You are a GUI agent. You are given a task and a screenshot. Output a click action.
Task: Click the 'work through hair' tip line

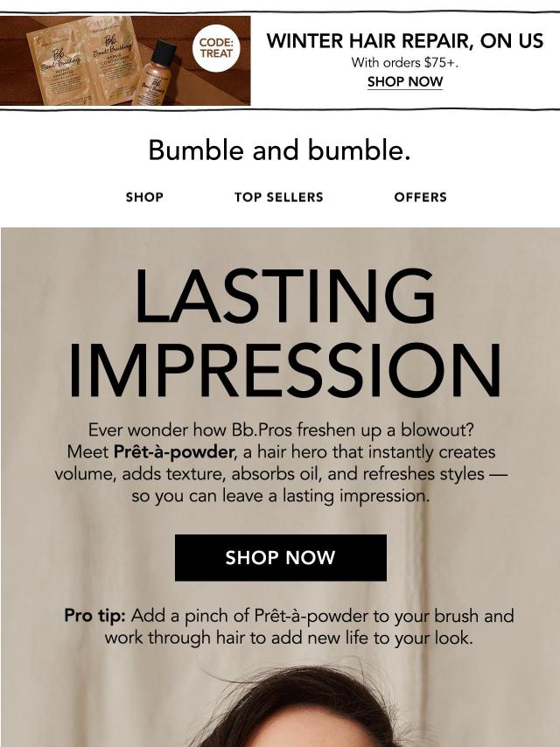click(288, 638)
